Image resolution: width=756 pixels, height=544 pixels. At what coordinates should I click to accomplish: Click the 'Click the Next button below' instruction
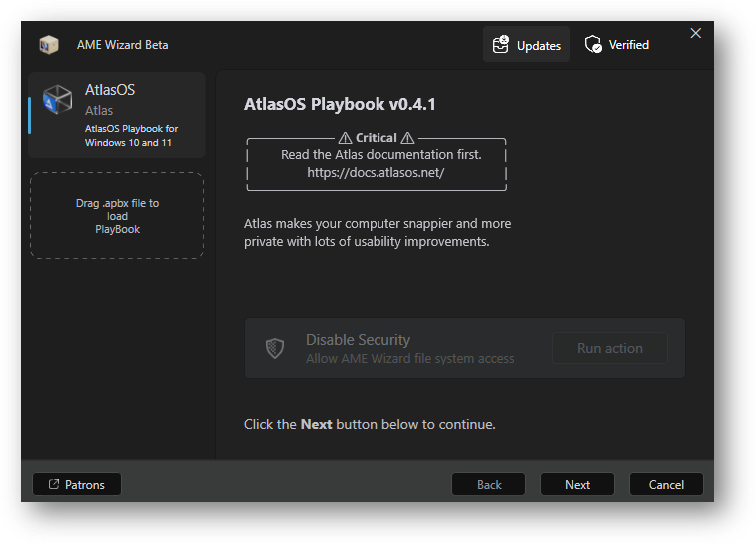370,424
